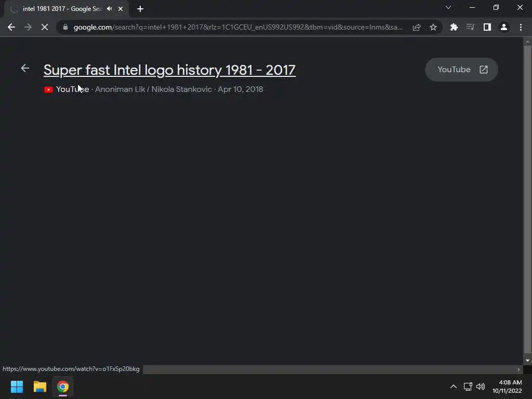Click the address bar URL
This screenshot has width=532, height=399.
pyautogui.click(x=238, y=27)
